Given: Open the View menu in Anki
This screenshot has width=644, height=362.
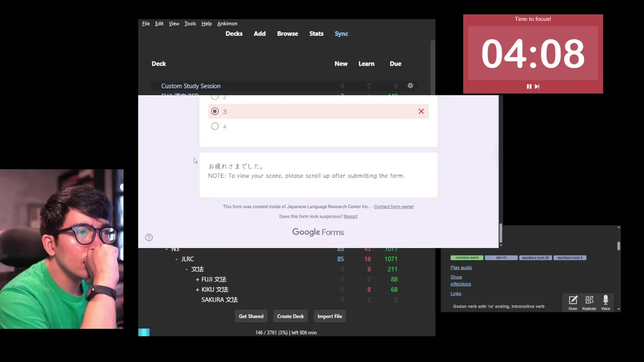Looking at the screenshot, I should pyautogui.click(x=174, y=24).
